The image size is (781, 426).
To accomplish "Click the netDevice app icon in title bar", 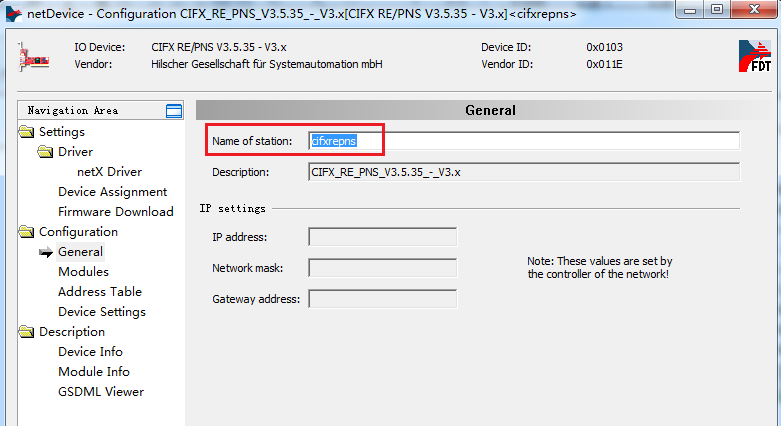I will point(13,13).
